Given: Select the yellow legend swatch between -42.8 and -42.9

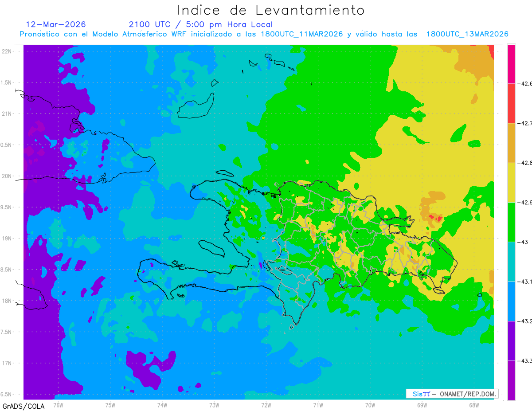Looking at the screenshot, I should point(511,182).
